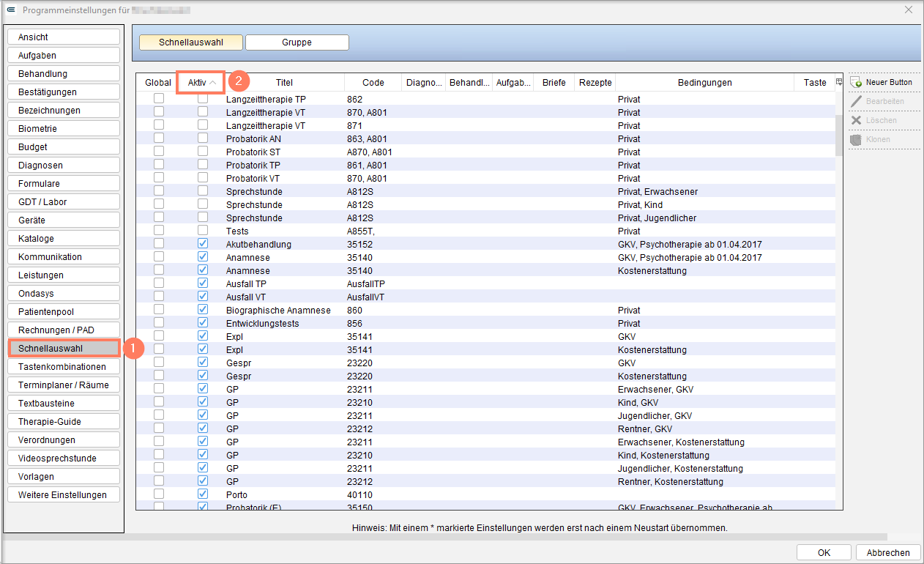924x564 pixels.
Task: Cancel with the Abbrechen button
Action: click(x=888, y=553)
